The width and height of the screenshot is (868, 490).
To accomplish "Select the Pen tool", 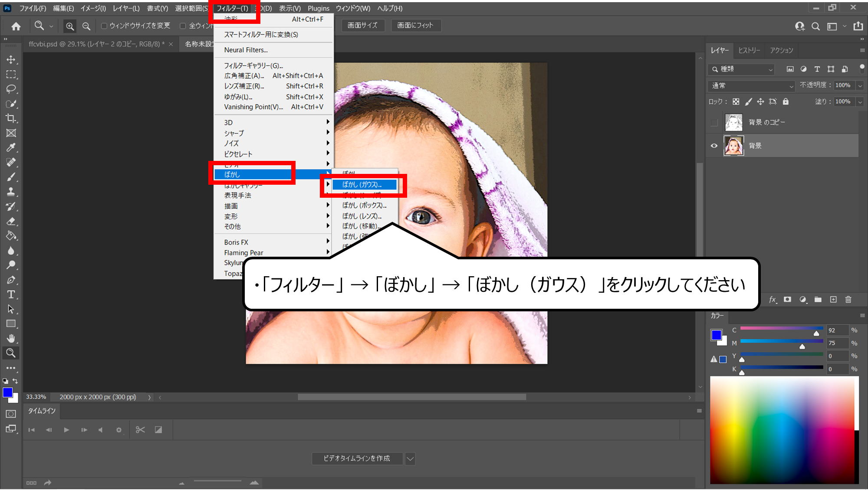I will click(11, 280).
